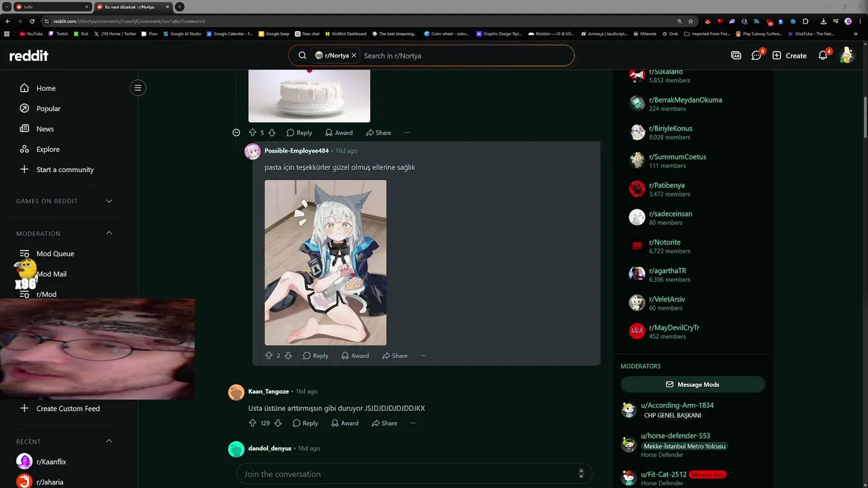Image resolution: width=868 pixels, height=488 pixels.
Task: Expand the Games on Reddit section
Action: [x=109, y=201]
